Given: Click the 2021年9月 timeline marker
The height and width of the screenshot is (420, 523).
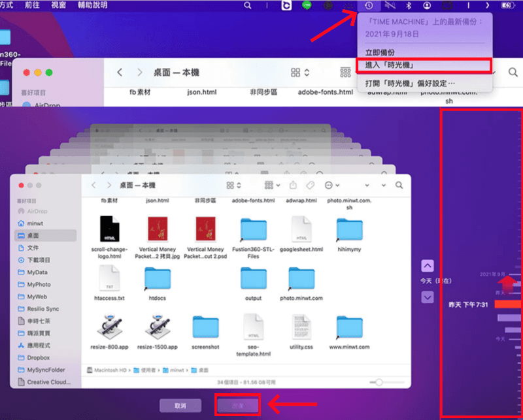Looking at the screenshot, I should 492,274.
